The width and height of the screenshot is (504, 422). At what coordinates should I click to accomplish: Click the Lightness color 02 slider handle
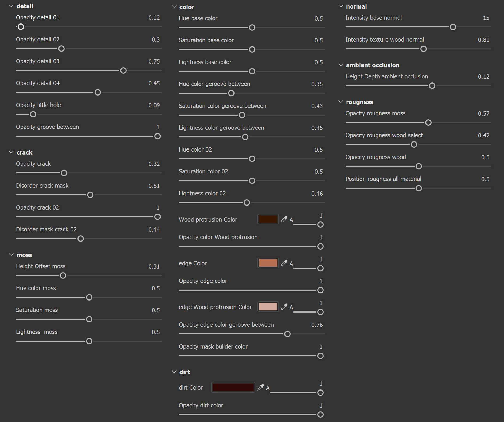click(x=247, y=203)
